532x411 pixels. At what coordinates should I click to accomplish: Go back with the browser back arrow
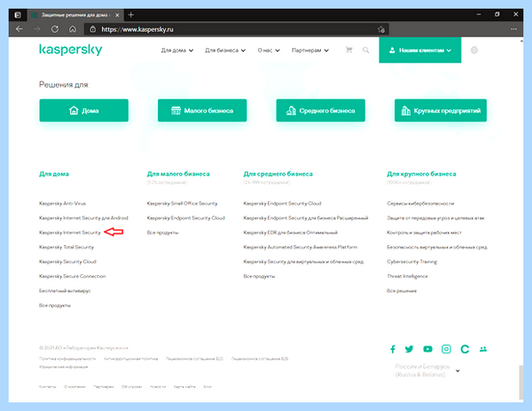pyautogui.click(x=20, y=29)
